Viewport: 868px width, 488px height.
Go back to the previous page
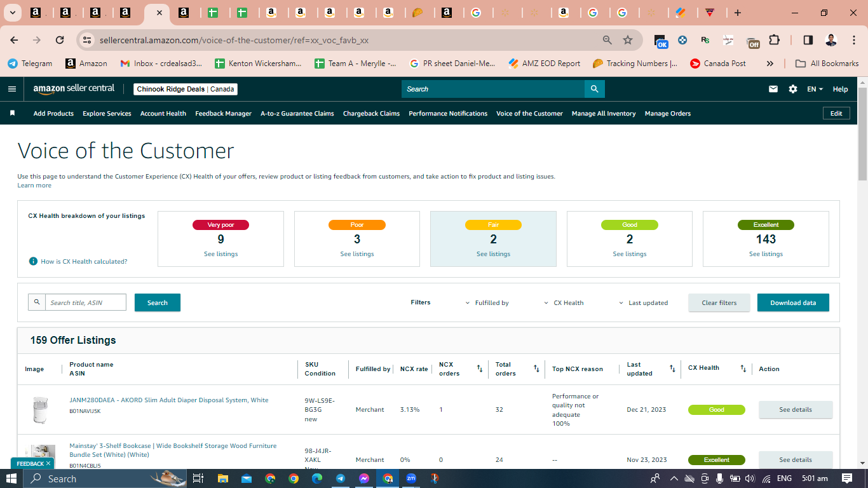click(x=14, y=40)
